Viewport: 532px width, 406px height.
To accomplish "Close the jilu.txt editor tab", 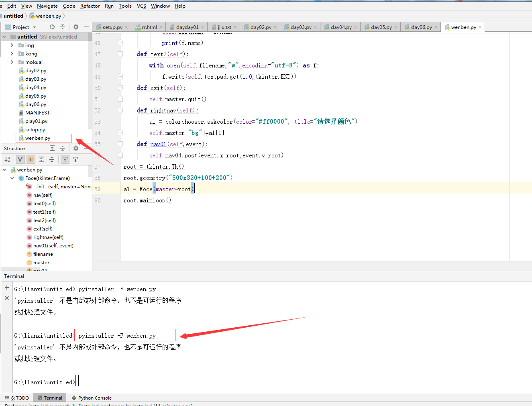I will [x=235, y=27].
